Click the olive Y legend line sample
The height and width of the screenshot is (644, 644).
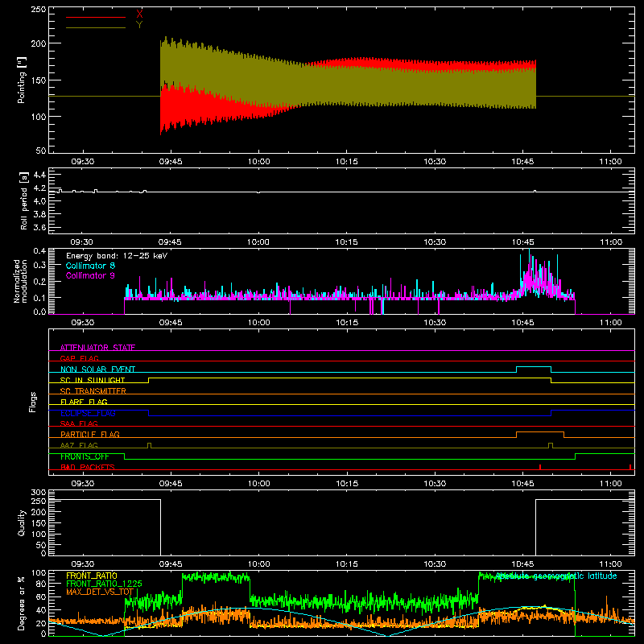click(96, 27)
